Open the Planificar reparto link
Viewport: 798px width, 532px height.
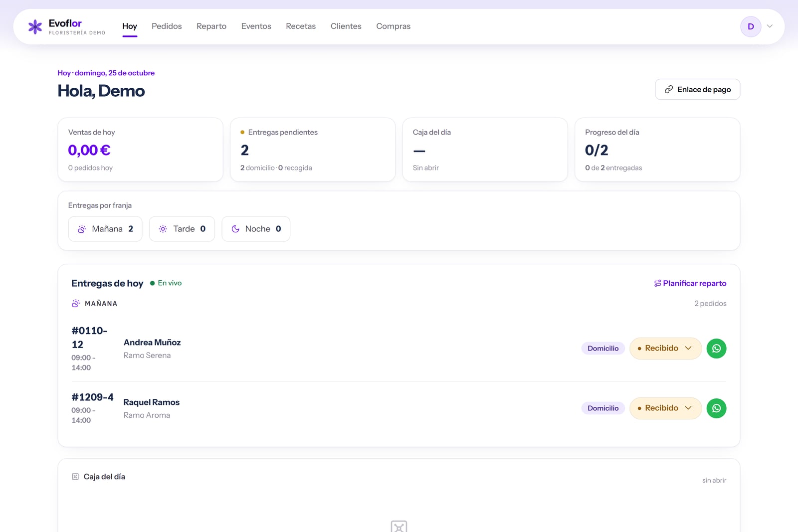coord(690,283)
